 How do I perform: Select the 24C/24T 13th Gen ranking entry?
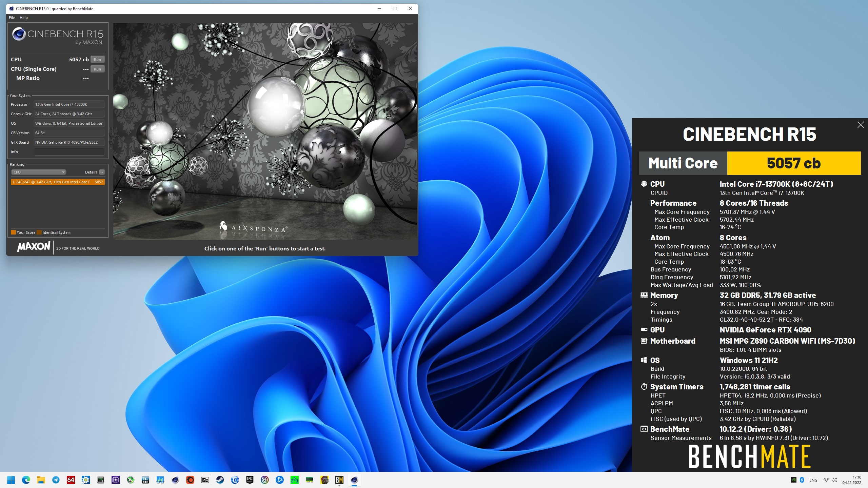(58, 182)
